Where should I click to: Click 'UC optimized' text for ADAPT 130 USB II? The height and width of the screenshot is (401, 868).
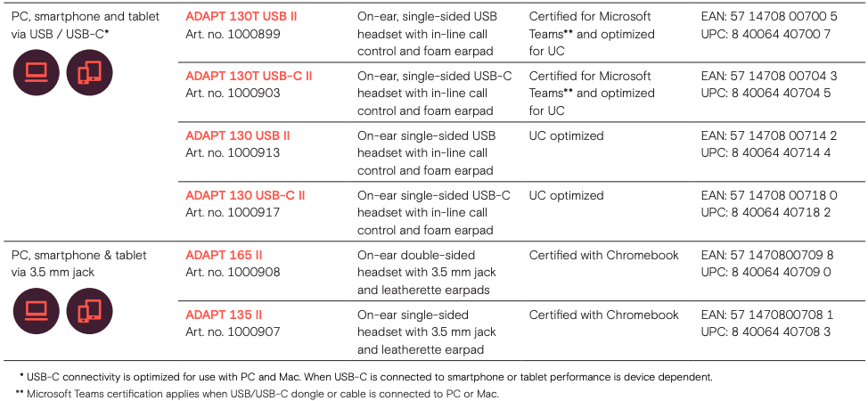point(566,135)
